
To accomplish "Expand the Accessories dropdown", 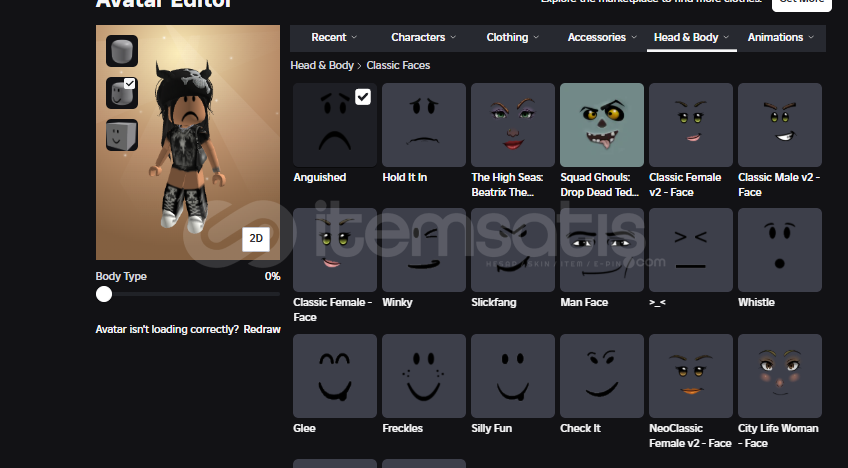I will pyautogui.click(x=602, y=37).
